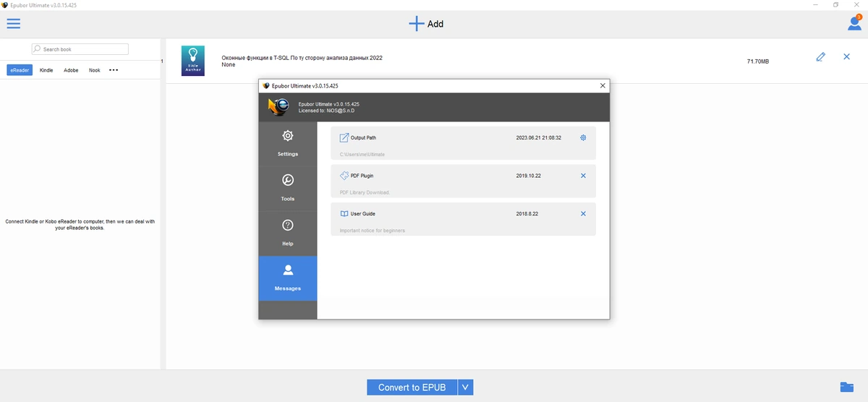Show more devices via three dots

point(114,70)
